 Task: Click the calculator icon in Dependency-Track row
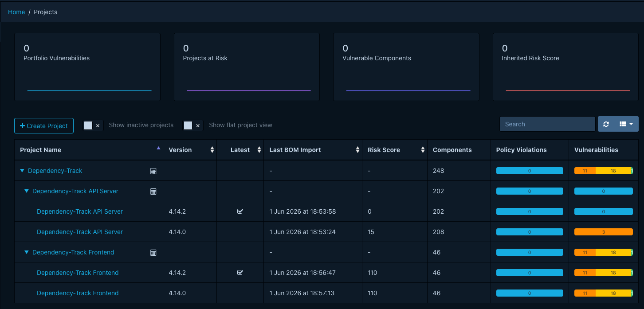click(x=153, y=171)
